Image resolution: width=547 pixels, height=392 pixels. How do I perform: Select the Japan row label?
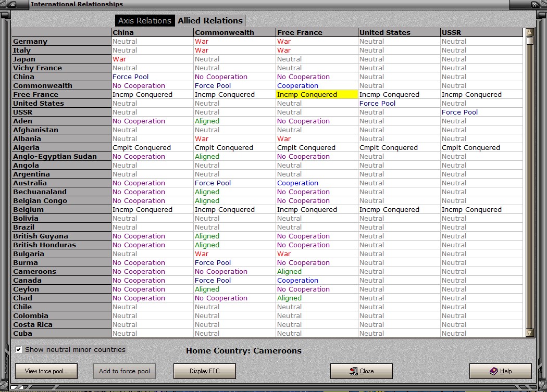(x=61, y=59)
